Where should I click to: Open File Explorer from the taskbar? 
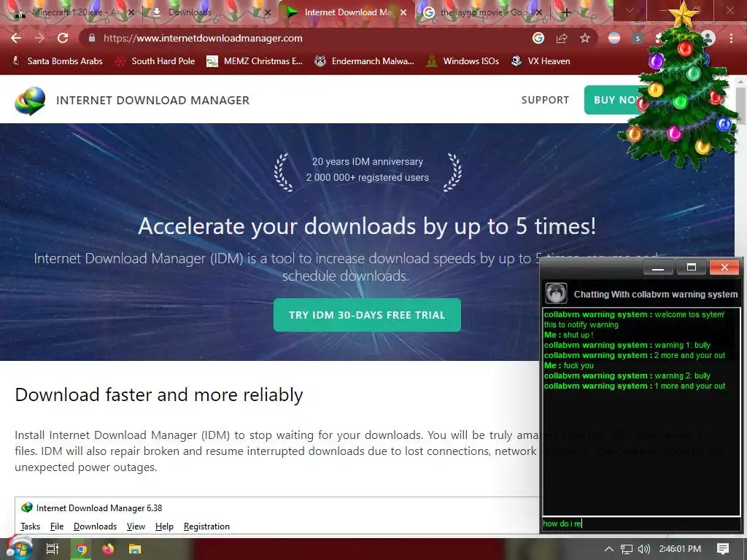pyautogui.click(x=135, y=549)
